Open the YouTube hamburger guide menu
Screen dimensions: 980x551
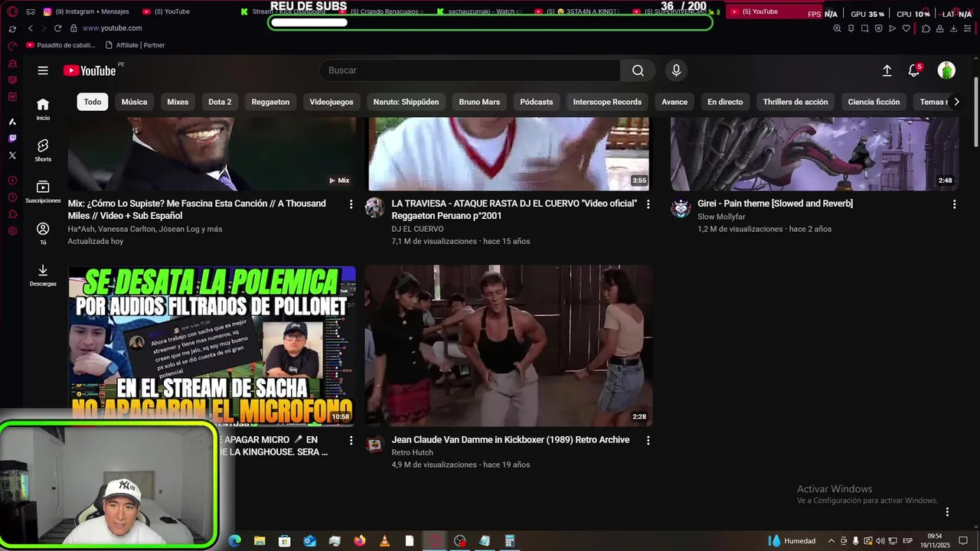[x=43, y=70]
